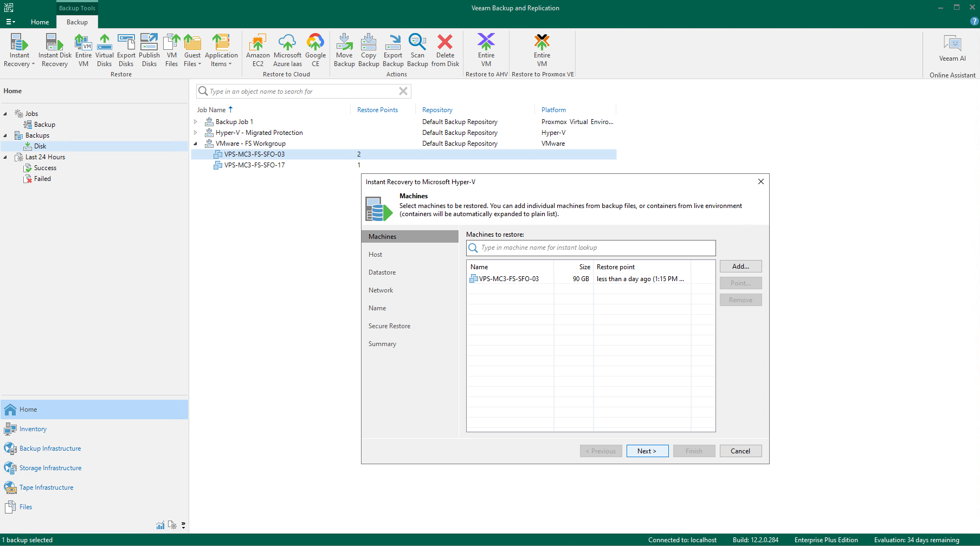Open the Guest Files restore menu

[x=192, y=50]
